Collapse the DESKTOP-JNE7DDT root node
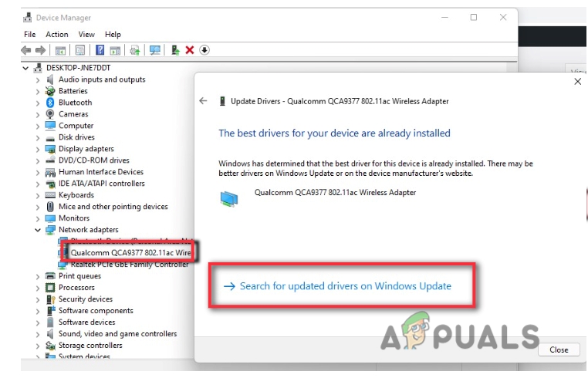588x378 pixels. point(25,68)
